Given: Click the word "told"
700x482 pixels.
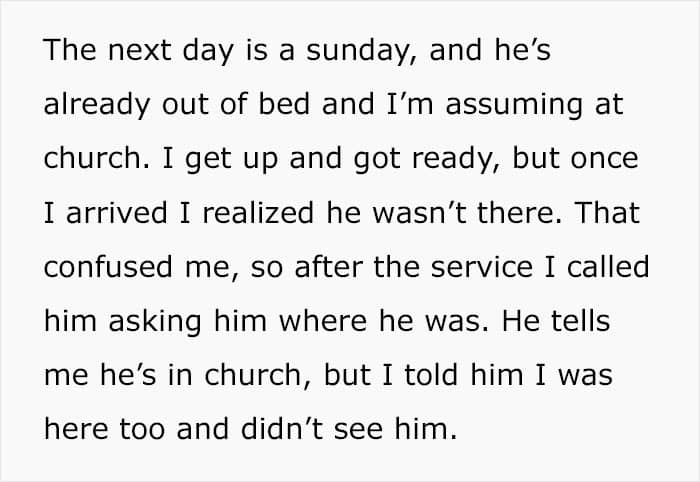Looking at the screenshot, I should [431, 374].
